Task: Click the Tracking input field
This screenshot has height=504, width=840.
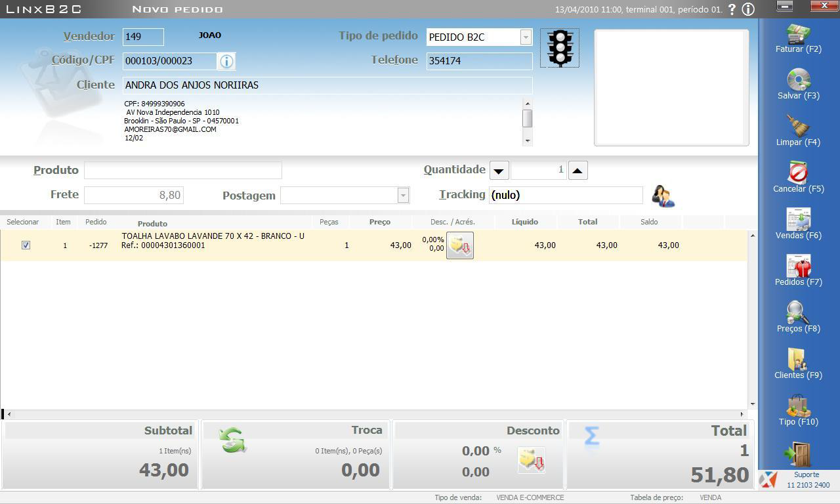Action: coord(566,195)
